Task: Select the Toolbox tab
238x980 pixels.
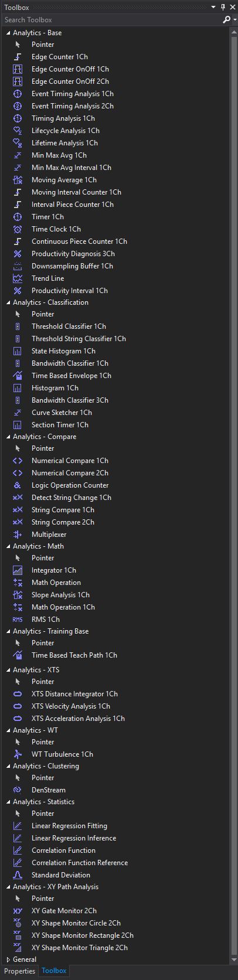Action: (x=54, y=971)
